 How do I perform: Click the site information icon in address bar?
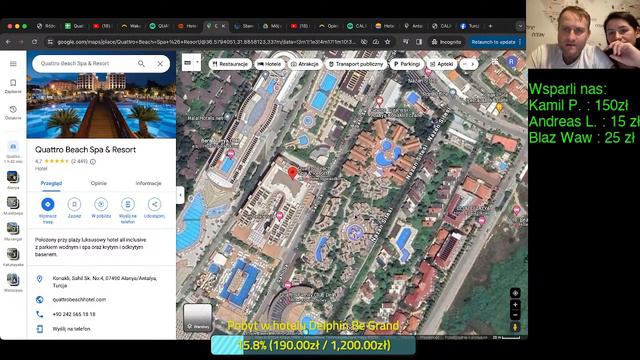coord(50,42)
